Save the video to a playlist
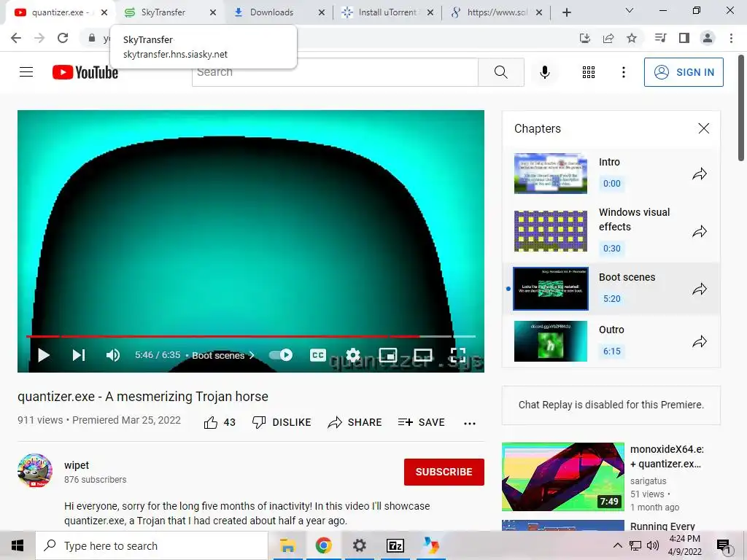 click(x=421, y=422)
